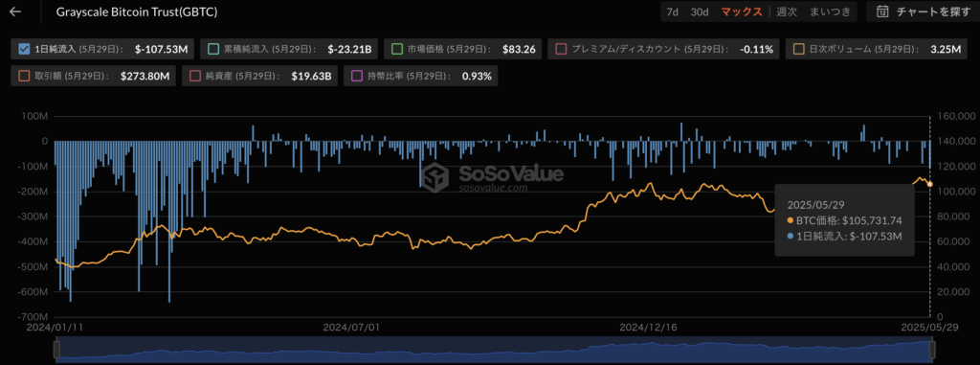
Task: Click the $-107.53M net inflow value
Action: (x=161, y=49)
